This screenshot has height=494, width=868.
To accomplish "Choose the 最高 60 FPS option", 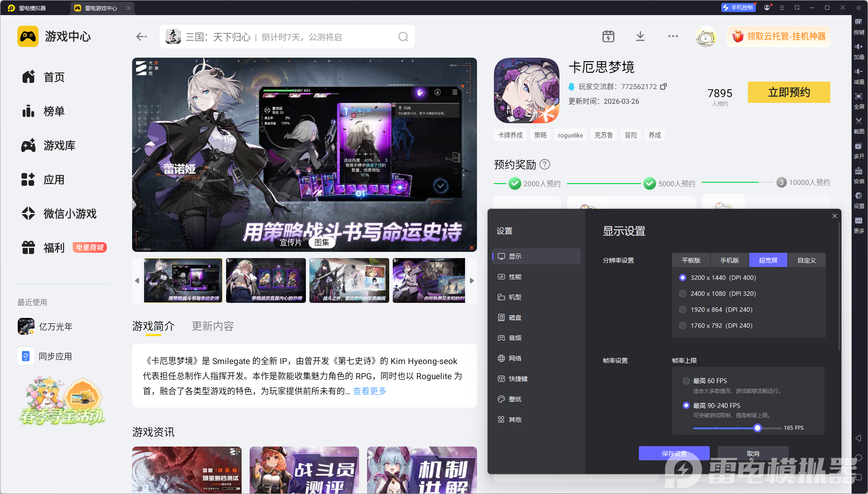I will pos(686,381).
